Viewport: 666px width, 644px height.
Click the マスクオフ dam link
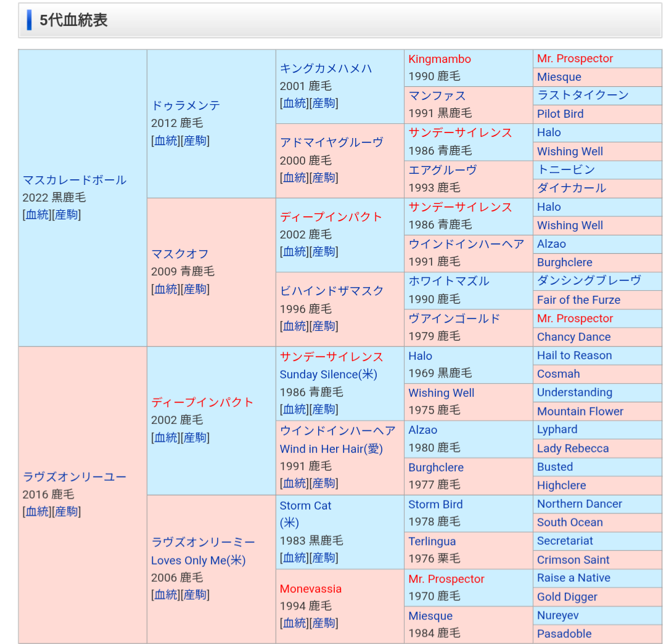(x=179, y=254)
